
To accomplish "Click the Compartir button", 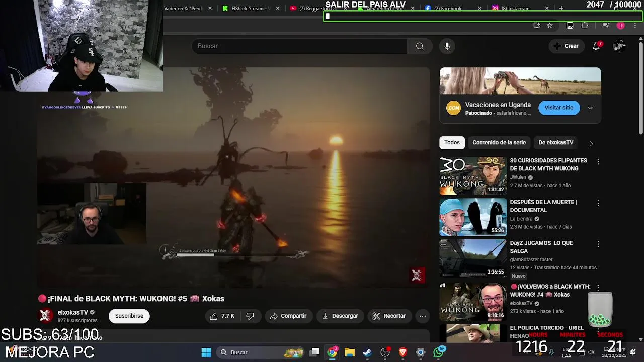I will (x=288, y=316).
